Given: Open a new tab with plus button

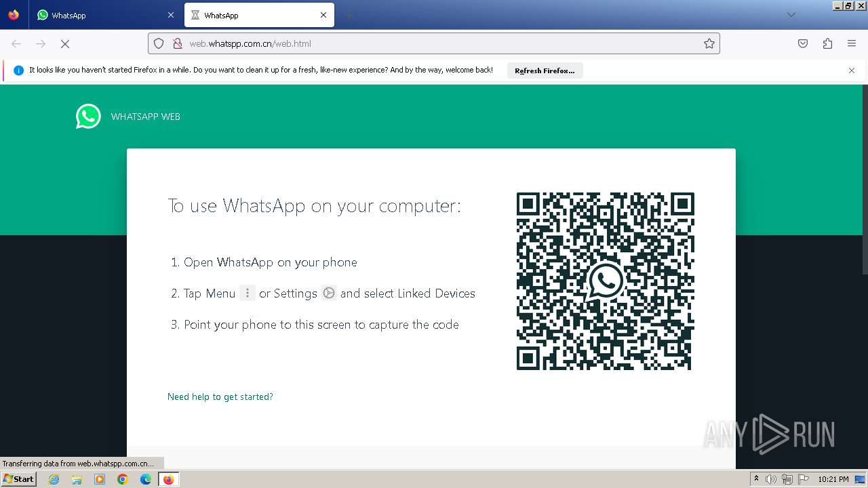Looking at the screenshot, I should click(x=349, y=15).
